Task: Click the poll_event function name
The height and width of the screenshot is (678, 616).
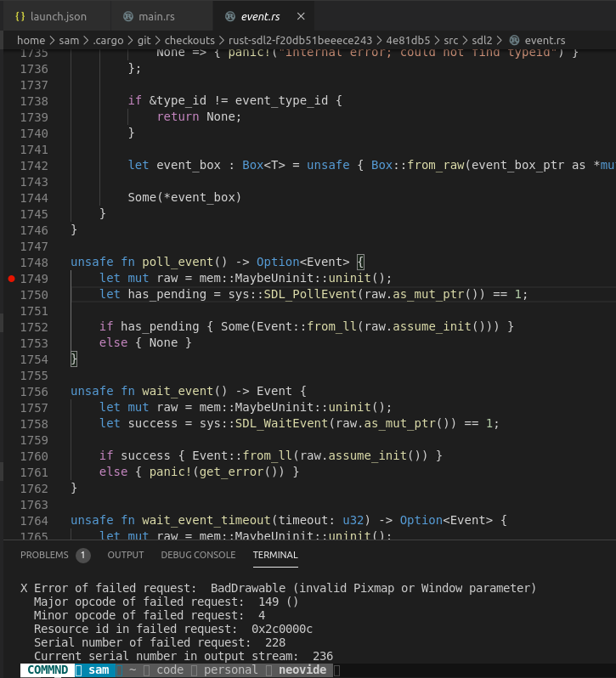Action: coord(178,262)
